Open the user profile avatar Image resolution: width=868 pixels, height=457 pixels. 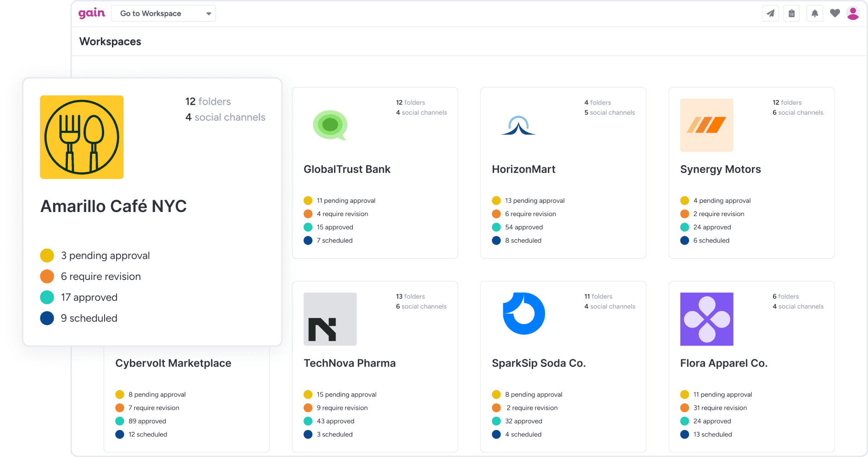point(853,13)
